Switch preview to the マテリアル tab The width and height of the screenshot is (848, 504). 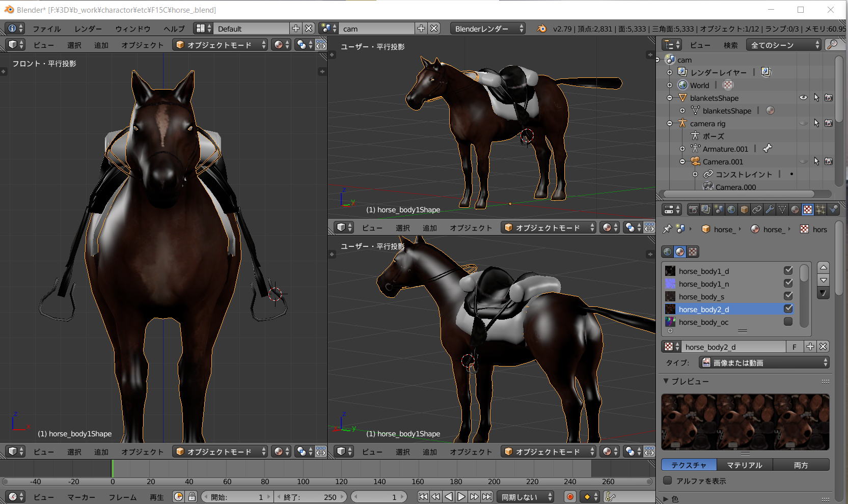[x=744, y=465]
